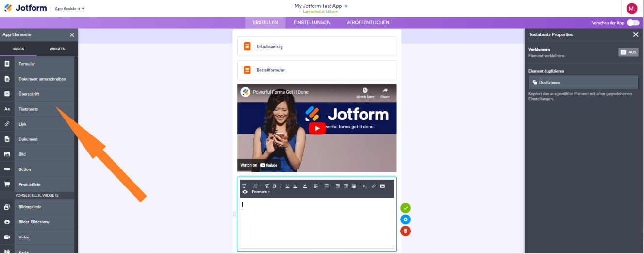Viewport: 644px width, 254px height.
Task: Add an Überschrift heading element
Action: click(37, 94)
